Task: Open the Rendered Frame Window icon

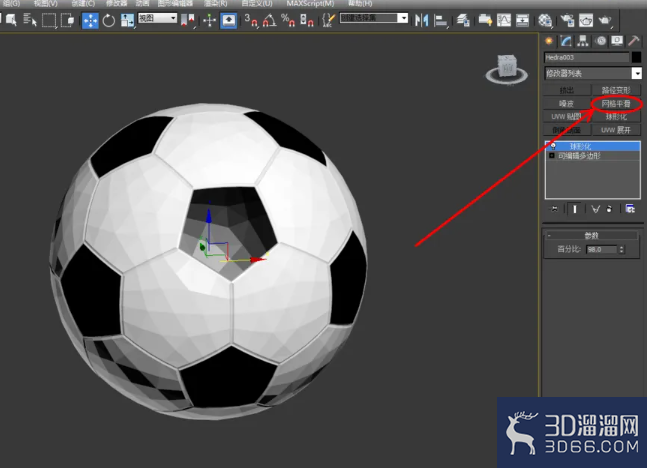Action: [x=586, y=20]
